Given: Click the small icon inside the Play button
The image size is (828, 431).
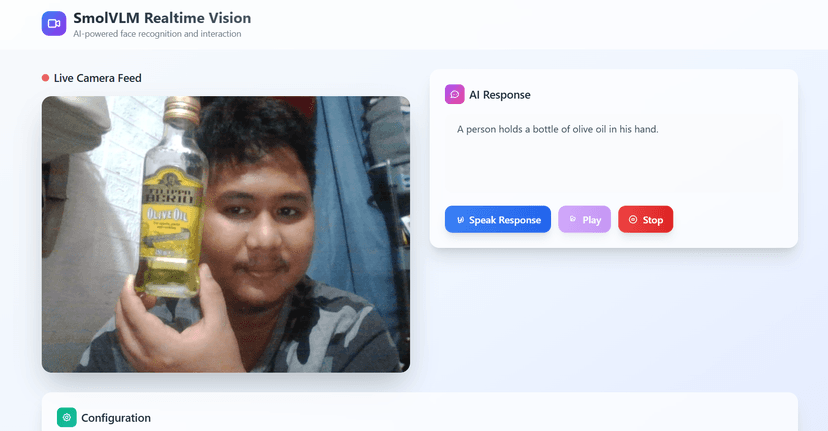Looking at the screenshot, I should click(573, 219).
